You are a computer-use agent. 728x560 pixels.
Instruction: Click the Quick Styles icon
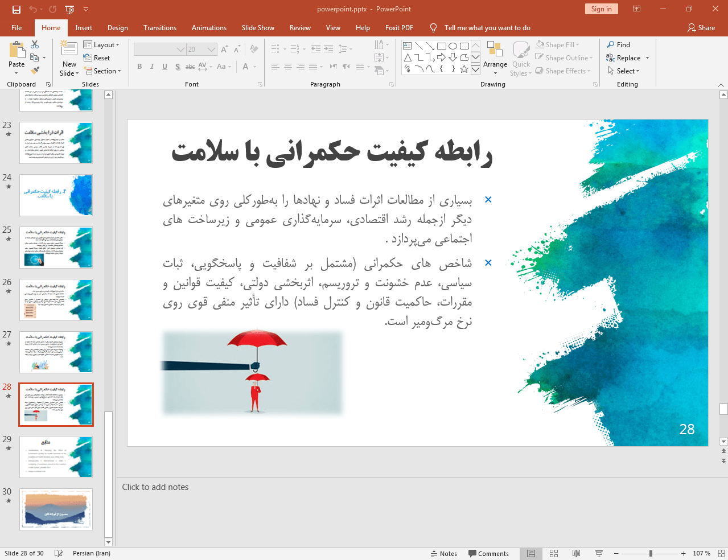tap(521, 50)
